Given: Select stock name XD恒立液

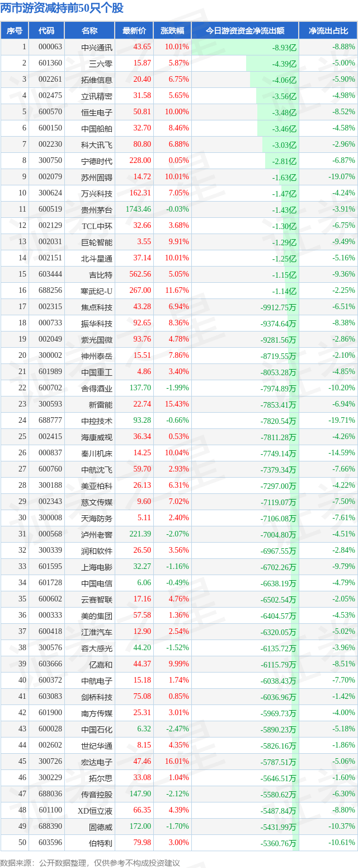Looking at the screenshot, I should click(95, 810).
